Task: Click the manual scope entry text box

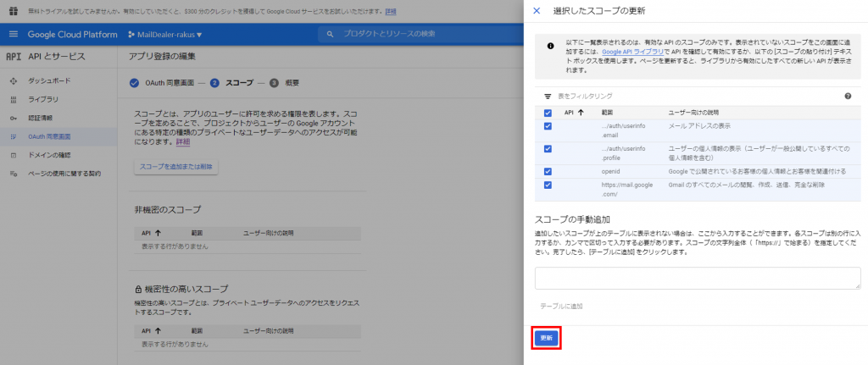Action: click(x=698, y=278)
